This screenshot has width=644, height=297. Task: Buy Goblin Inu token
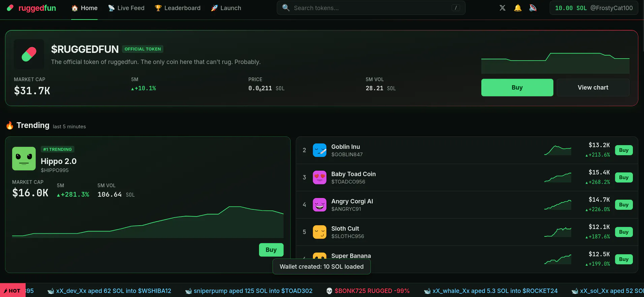[x=624, y=150]
